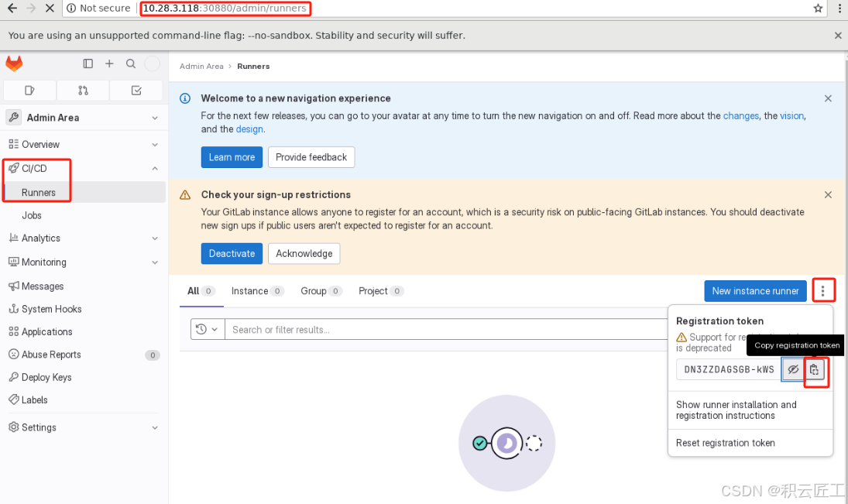
Task: Open System Hooks in the sidebar
Action: tap(84, 309)
